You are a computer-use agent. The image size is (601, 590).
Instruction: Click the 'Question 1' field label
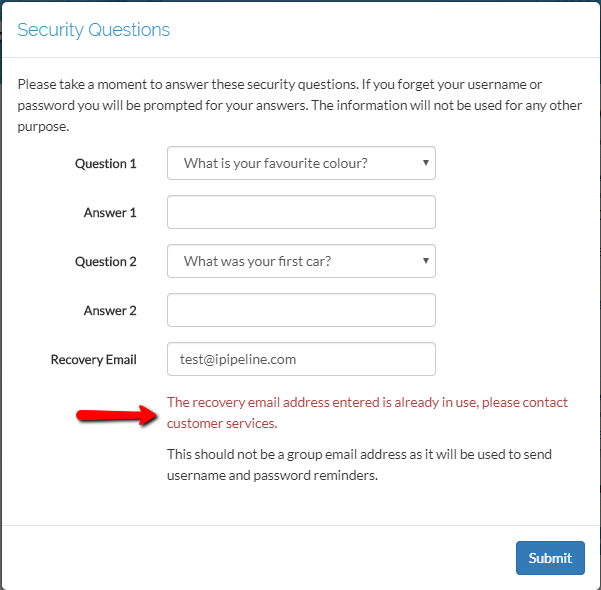point(105,163)
